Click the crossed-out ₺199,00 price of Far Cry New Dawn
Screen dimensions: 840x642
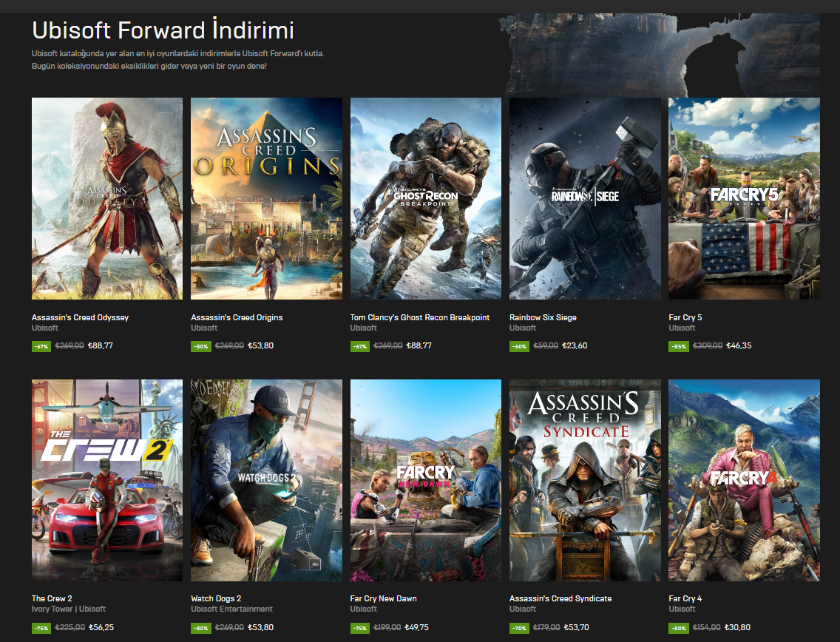(x=387, y=627)
